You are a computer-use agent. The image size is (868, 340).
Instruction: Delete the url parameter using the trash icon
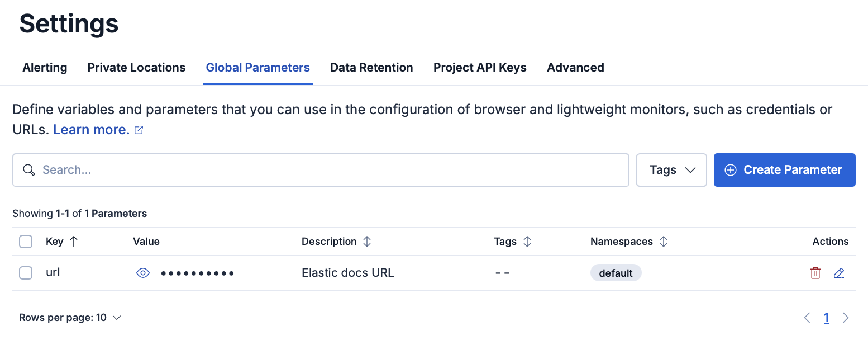coord(815,273)
